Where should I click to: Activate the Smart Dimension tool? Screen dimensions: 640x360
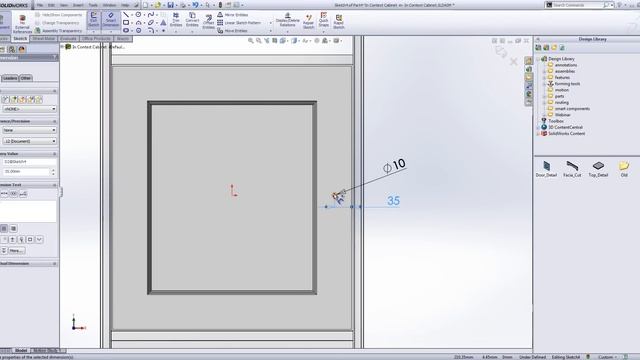111,20
